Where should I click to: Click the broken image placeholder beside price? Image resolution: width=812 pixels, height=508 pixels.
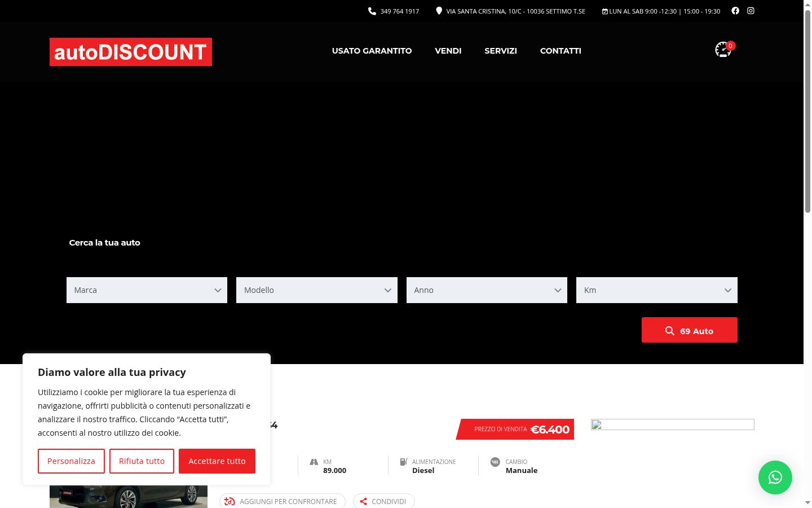673,424
